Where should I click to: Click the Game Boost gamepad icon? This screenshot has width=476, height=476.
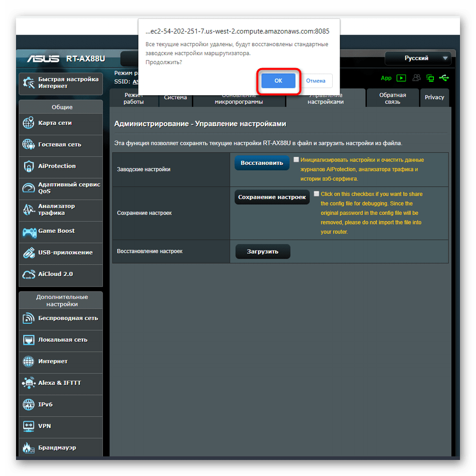[29, 232]
